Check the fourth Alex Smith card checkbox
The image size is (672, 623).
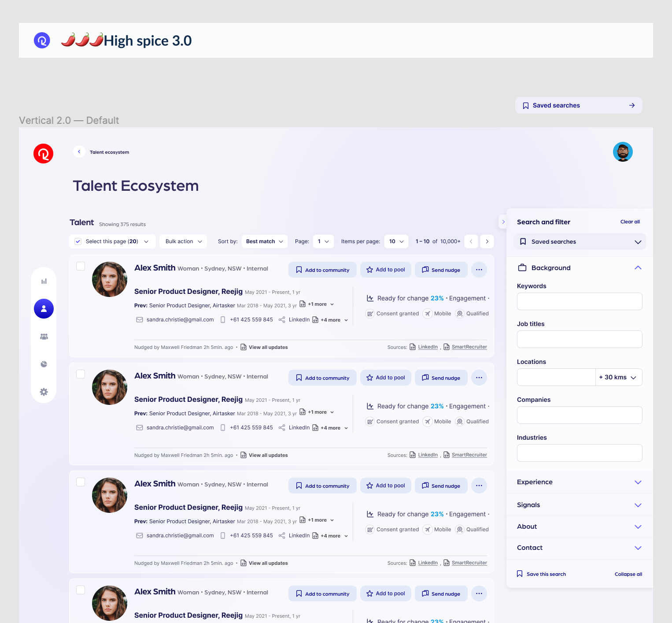(81, 590)
